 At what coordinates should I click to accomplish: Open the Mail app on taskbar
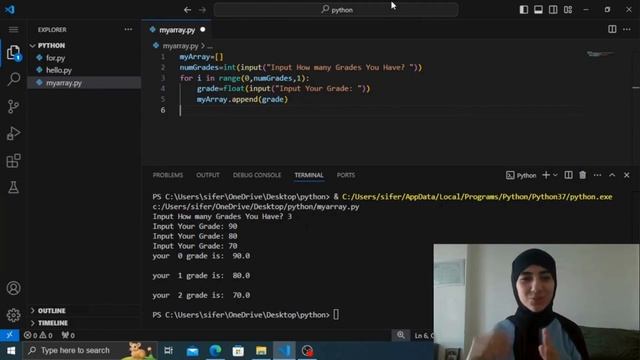pyautogui.click(x=192, y=351)
